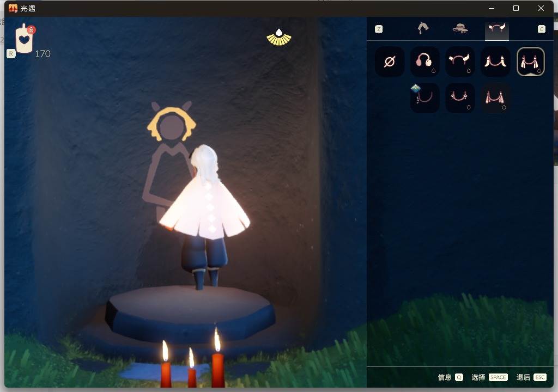The height and width of the screenshot is (392, 558).
Task: Click the 选择 select button
Action: [x=489, y=377]
